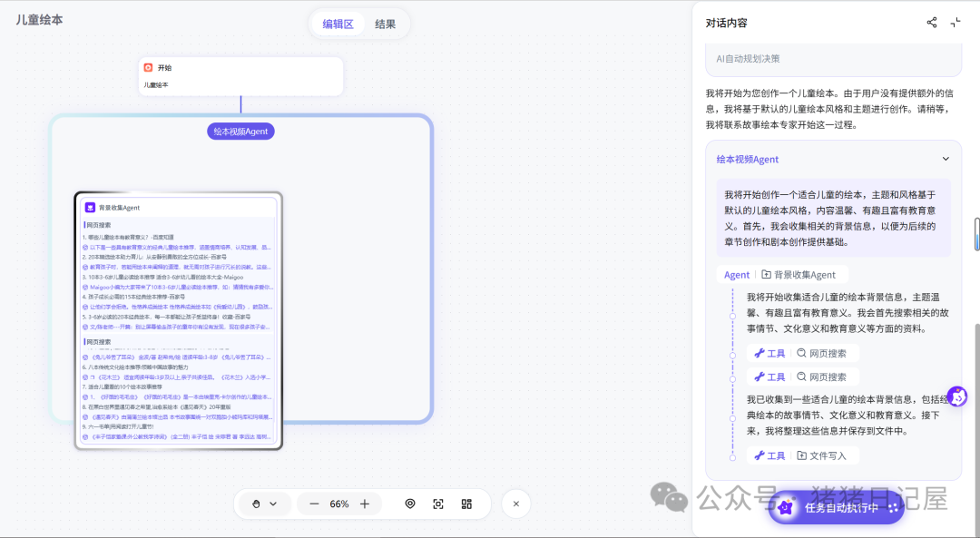This screenshot has width=980, height=538.
Task: Open the zoom level menu showing 66%
Action: 339,504
